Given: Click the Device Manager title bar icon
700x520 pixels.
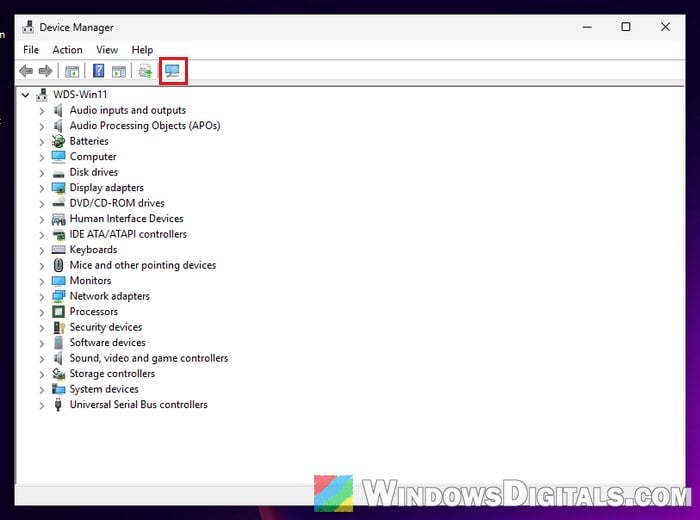Looking at the screenshot, I should tap(28, 27).
